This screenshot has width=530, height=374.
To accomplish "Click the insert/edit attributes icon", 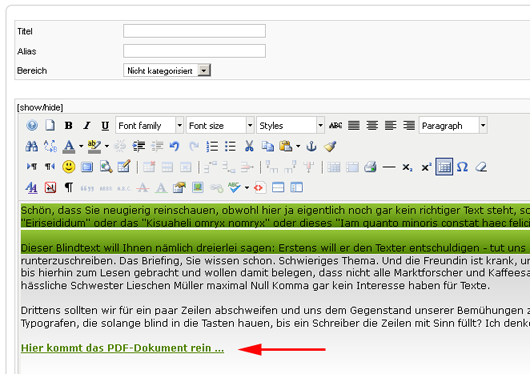I will point(179,188).
